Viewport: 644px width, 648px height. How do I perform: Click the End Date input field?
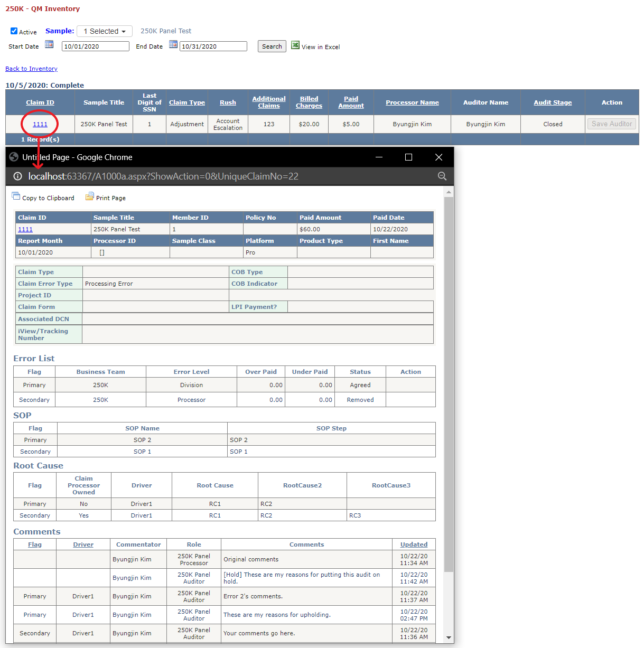click(213, 46)
